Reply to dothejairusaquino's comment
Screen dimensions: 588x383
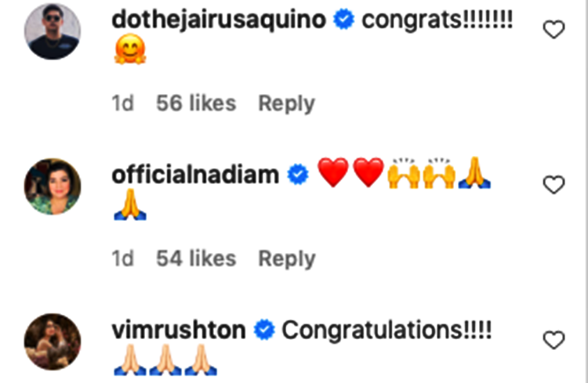pyautogui.click(x=287, y=104)
